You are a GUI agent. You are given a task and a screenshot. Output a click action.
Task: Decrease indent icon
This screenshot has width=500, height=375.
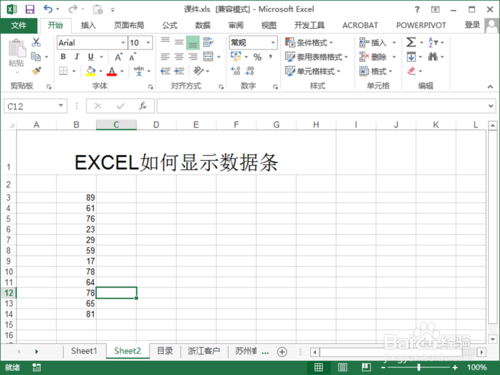165,71
